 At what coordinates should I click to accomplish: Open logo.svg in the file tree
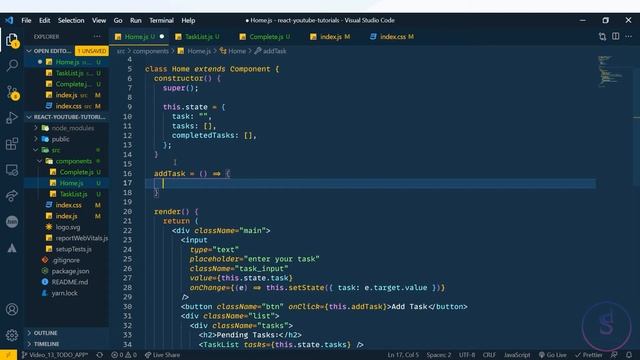pos(67,227)
